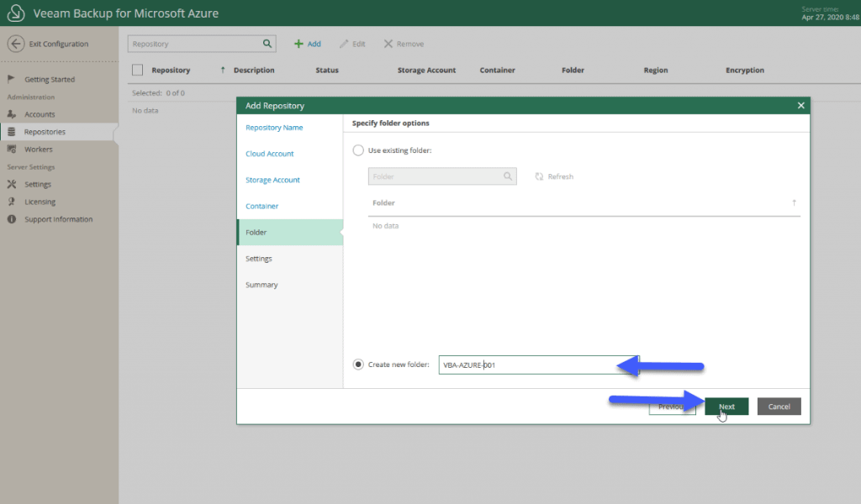Viewport: 861px width, 504px height.
Task: Select the Use existing folder radio button
Action: [358, 150]
